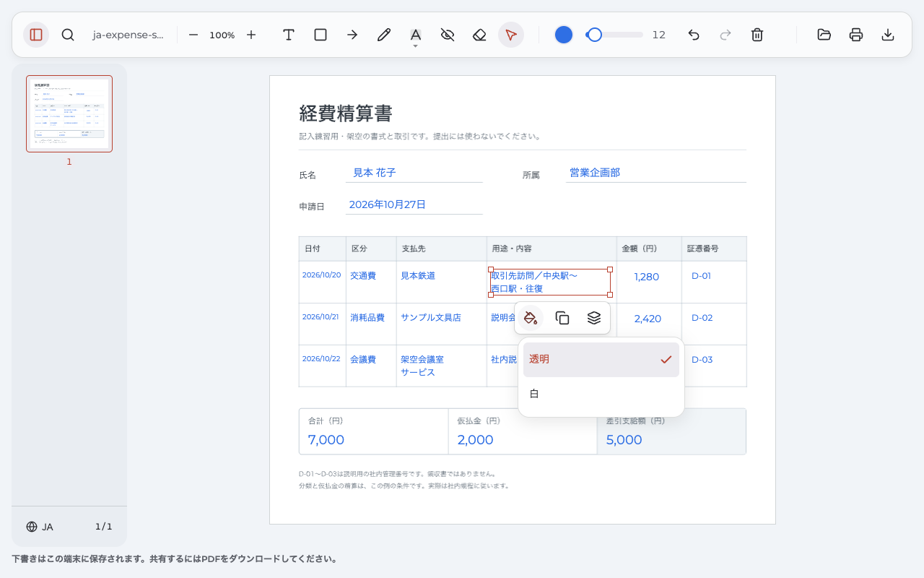Click the 支払先 column header
924x578 pixels.
[414, 249]
